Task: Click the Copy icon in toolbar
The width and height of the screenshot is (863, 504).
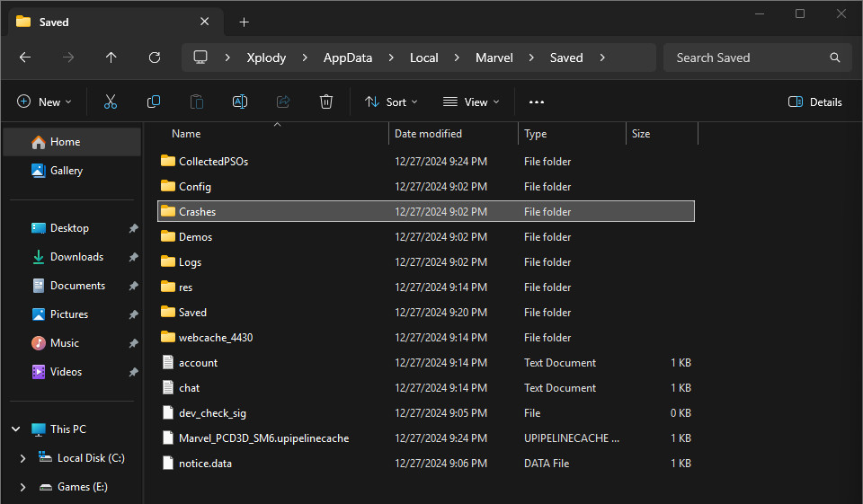Action: point(154,102)
